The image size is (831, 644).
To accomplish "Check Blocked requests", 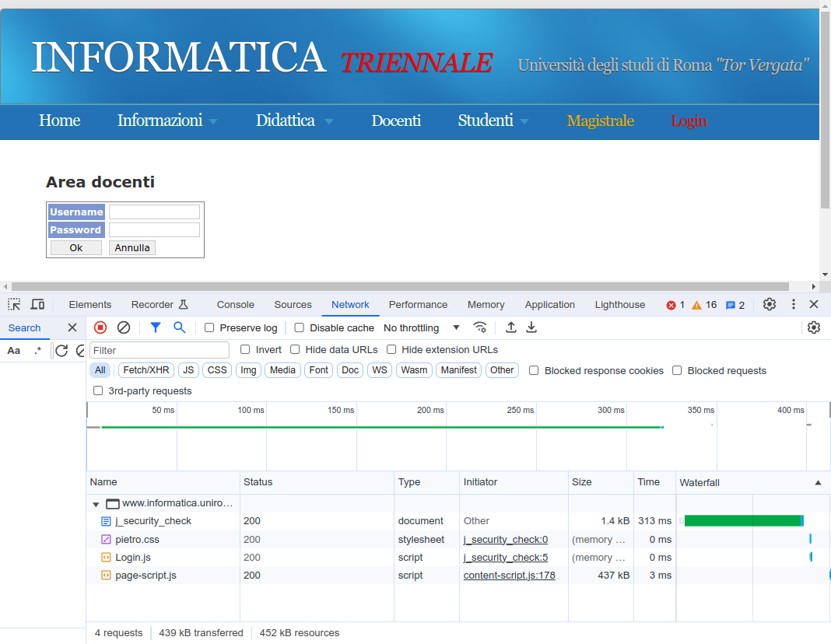I will pos(677,371).
